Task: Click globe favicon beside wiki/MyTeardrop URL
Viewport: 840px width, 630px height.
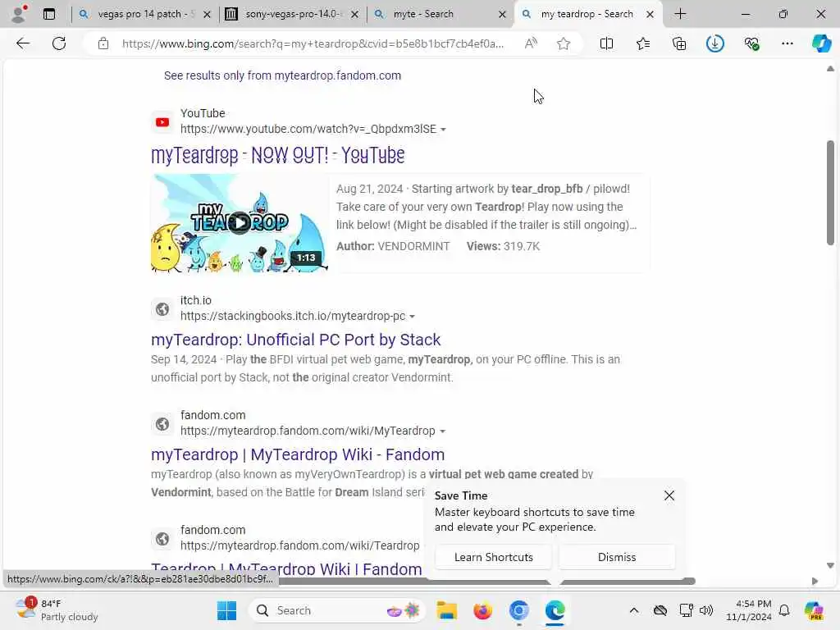Action: pyautogui.click(x=162, y=424)
